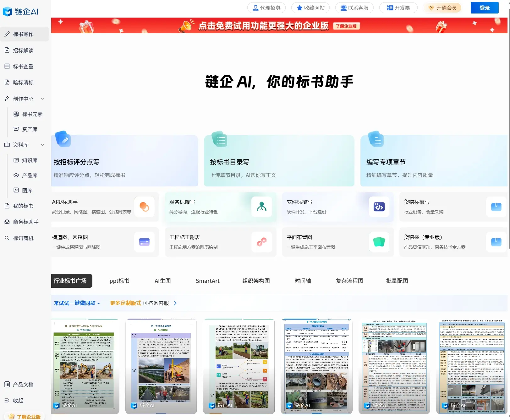Click the 编写专项章节 document icon
This screenshot has height=420, width=510.
coord(376,139)
